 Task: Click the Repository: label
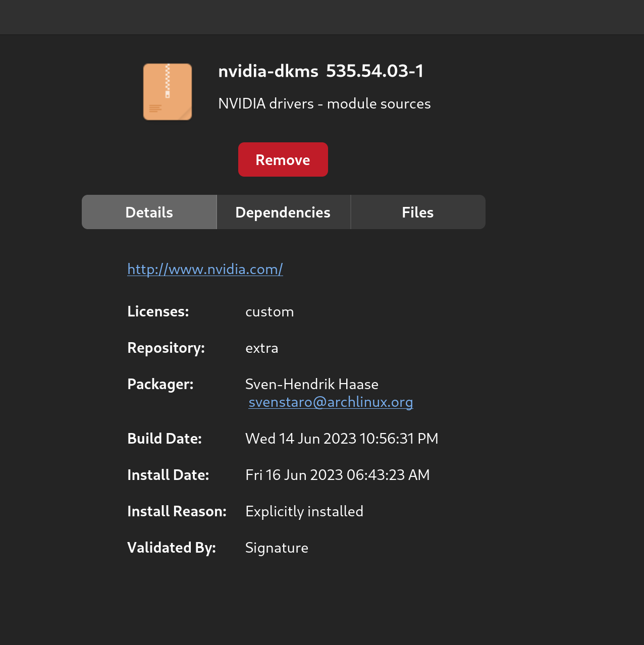tap(166, 348)
